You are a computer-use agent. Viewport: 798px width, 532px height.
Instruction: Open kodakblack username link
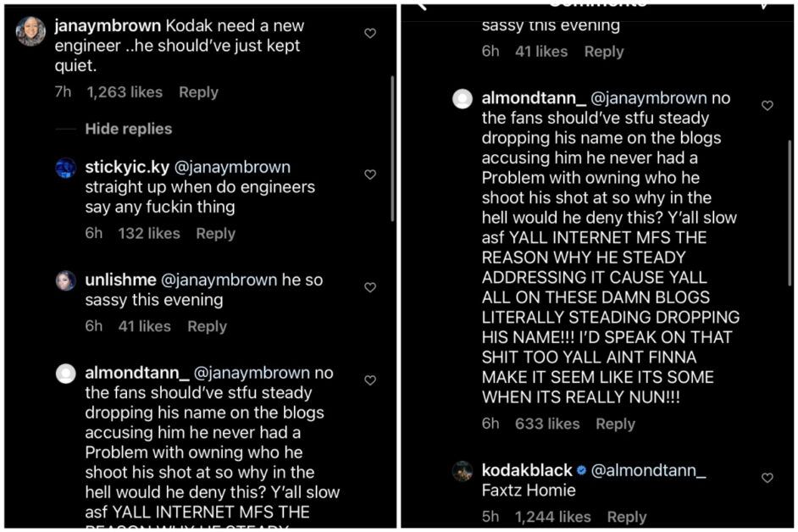(x=527, y=470)
